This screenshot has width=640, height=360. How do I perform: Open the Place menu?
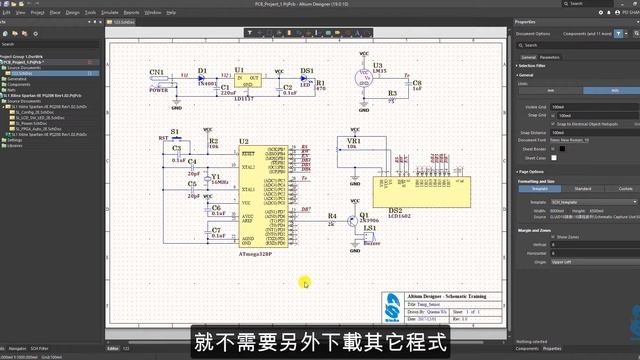[55, 13]
